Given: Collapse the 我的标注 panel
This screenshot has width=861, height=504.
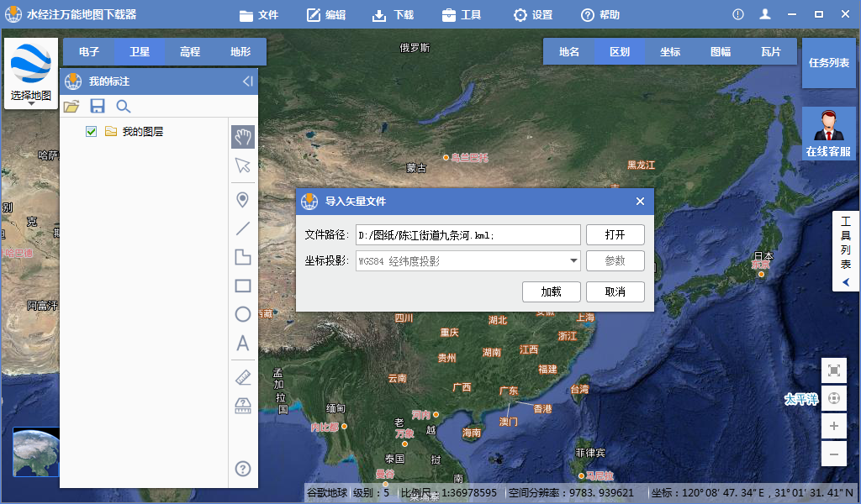Looking at the screenshot, I should pos(248,81).
